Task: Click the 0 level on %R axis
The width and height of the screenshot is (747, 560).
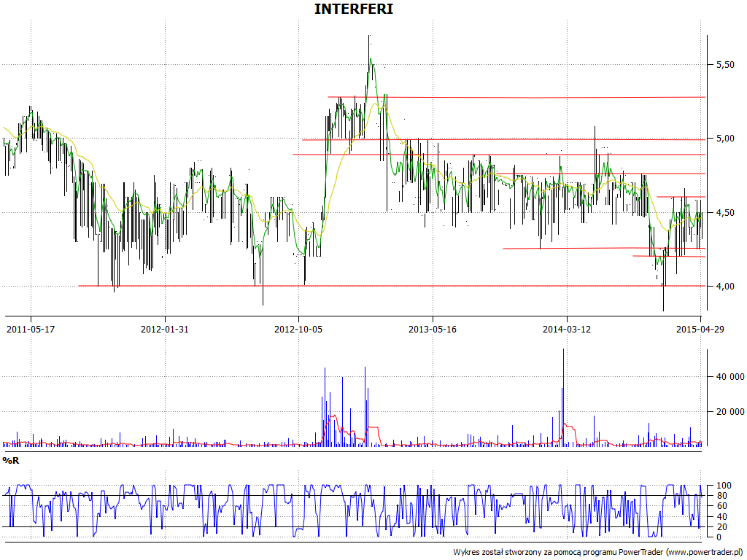Action: coord(719,537)
